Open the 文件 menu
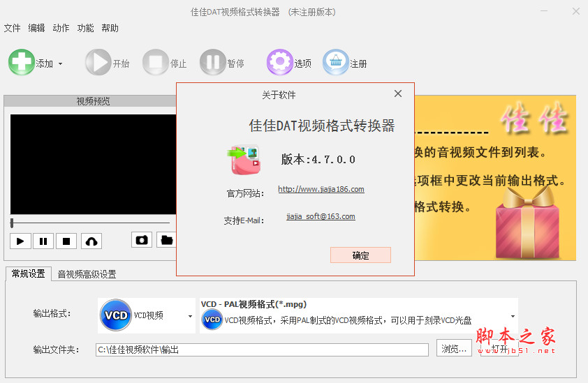 (12, 28)
